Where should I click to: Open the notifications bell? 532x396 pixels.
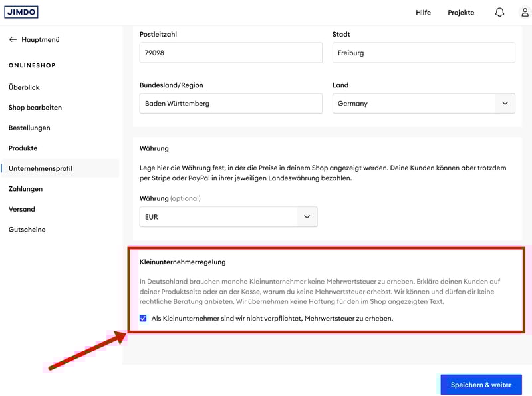499,13
